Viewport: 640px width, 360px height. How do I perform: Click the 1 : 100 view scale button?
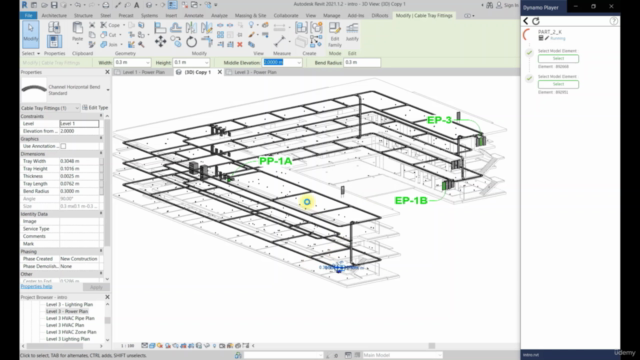(127, 346)
